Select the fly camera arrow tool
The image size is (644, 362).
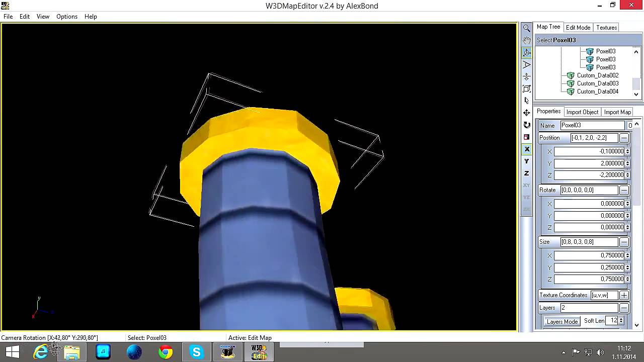[x=527, y=64]
